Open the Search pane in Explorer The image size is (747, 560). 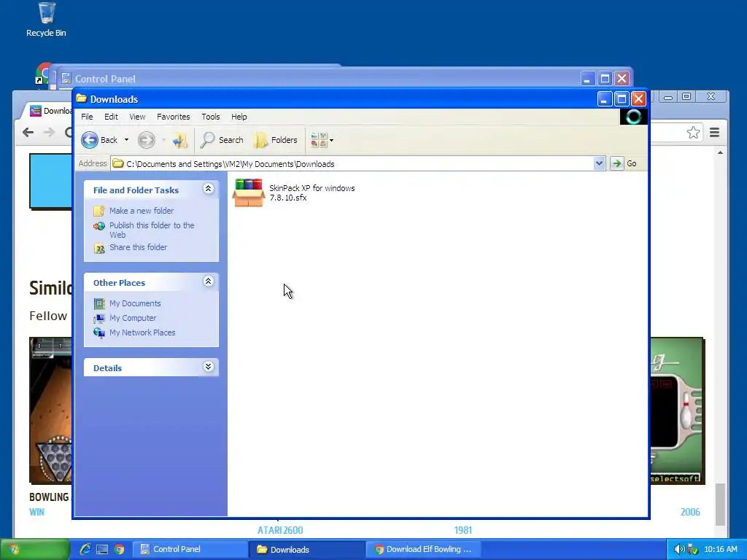click(222, 140)
